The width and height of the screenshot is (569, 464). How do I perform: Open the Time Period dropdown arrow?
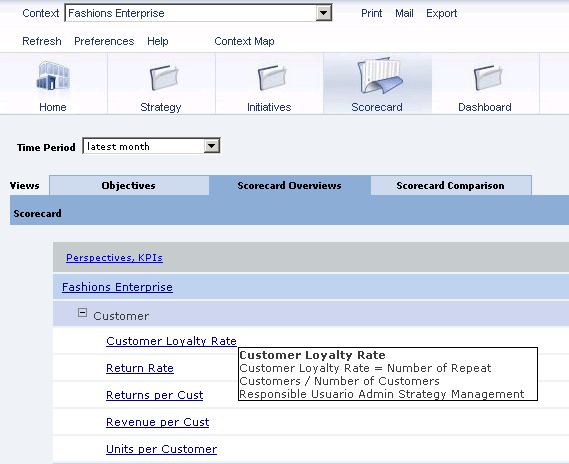[x=212, y=146]
